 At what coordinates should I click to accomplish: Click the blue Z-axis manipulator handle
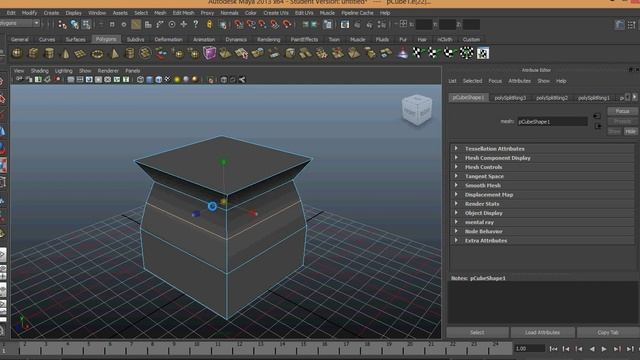point(196,213)
